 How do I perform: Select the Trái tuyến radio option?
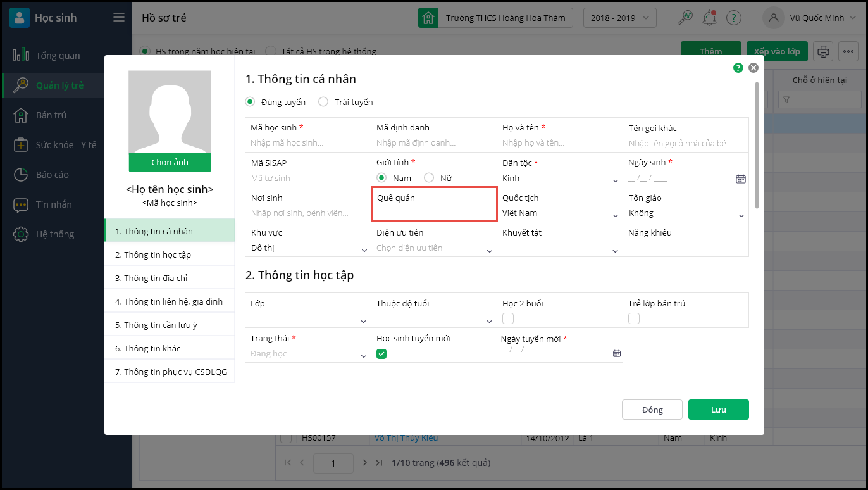click(x=323, y=102)
